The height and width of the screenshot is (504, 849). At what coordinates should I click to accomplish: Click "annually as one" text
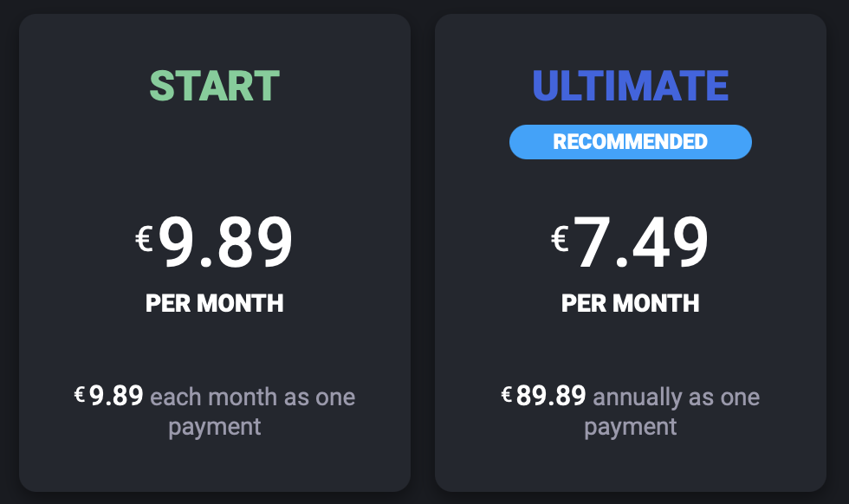pos(677,397)
